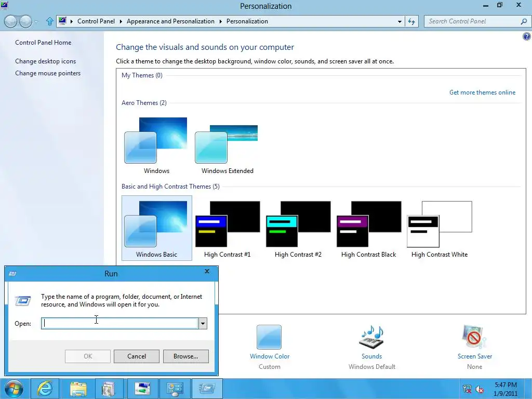
Task: Go back with the Back arrow button
Action: [x=10, y=21]
